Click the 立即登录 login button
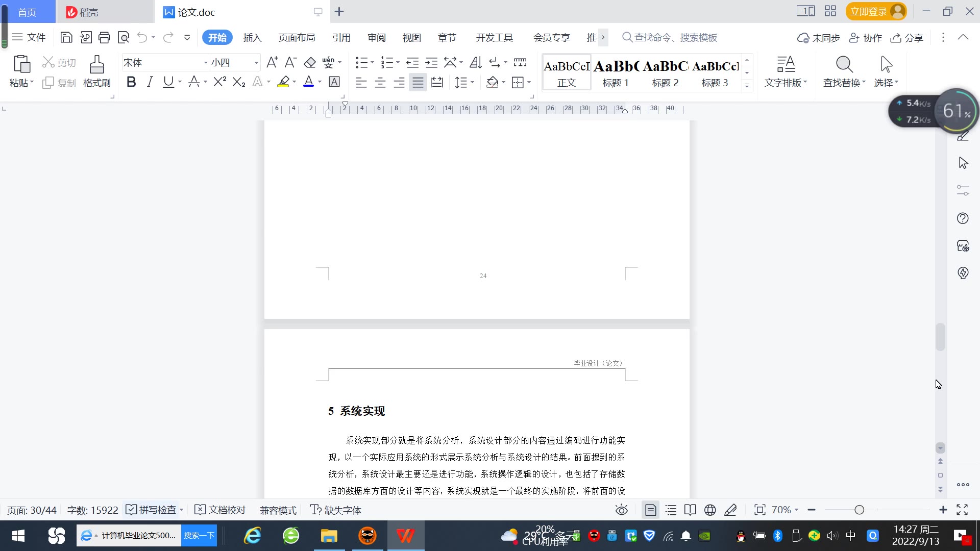Screen dimensions: 980x551 [869, 12]
